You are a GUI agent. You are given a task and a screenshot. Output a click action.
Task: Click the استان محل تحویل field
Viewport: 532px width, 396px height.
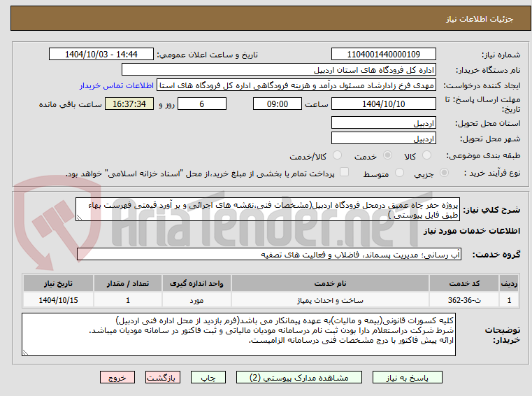383,123
